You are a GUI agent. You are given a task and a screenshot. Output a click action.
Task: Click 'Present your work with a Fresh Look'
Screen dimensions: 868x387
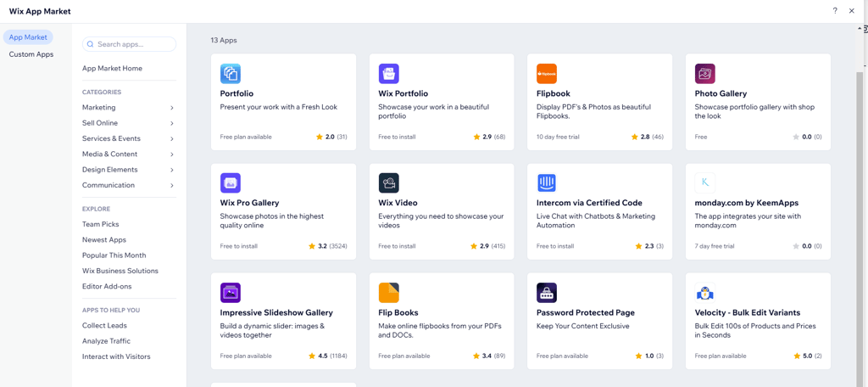point(278,107)
